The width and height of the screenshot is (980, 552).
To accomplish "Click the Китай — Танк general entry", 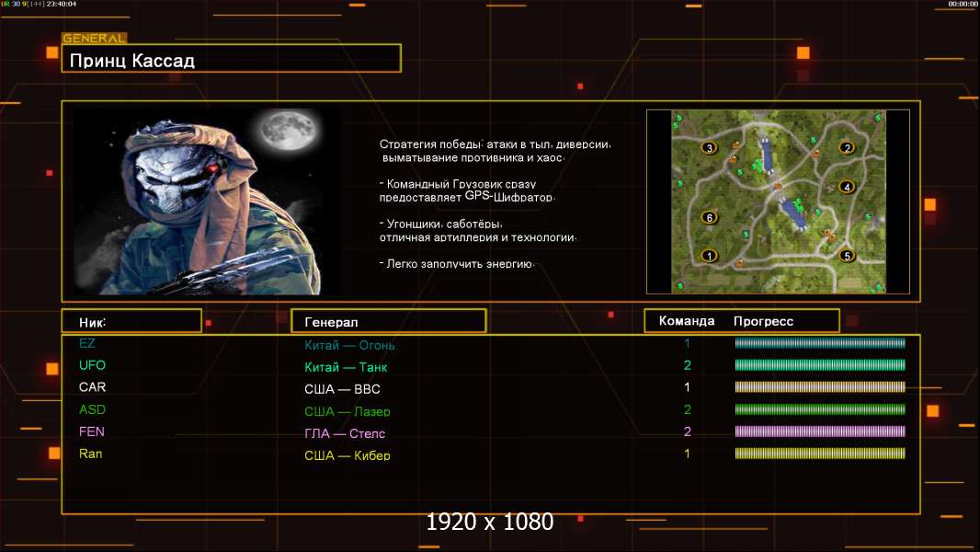I will (x=346, y=367).
